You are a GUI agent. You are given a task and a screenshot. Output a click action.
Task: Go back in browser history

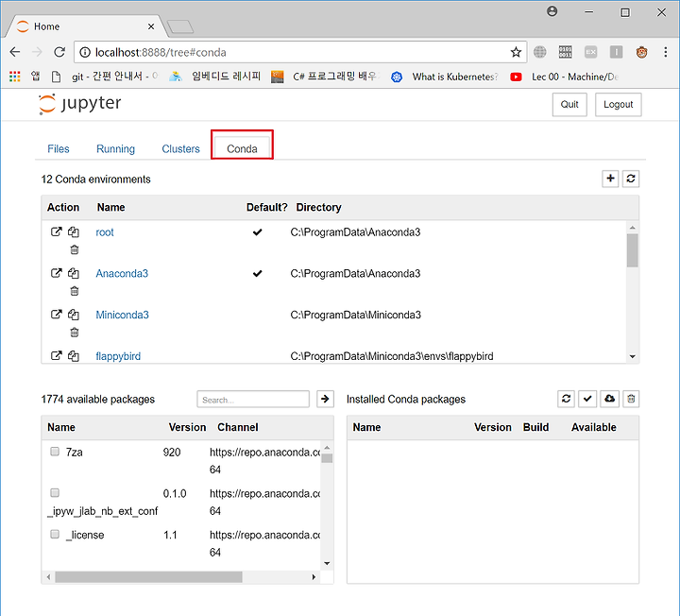pyautogui.click(x=15, y=53)
